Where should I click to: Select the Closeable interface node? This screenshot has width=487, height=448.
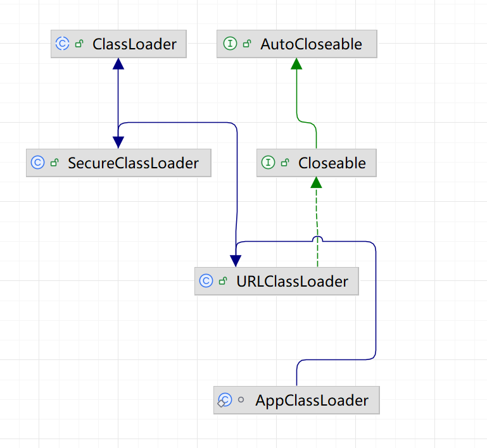(317, 163)
